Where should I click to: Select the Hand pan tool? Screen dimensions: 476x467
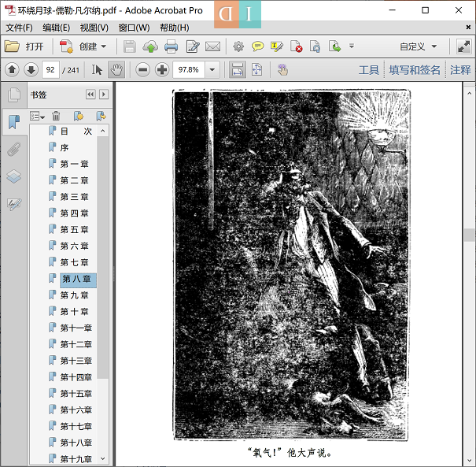[116, 69]
